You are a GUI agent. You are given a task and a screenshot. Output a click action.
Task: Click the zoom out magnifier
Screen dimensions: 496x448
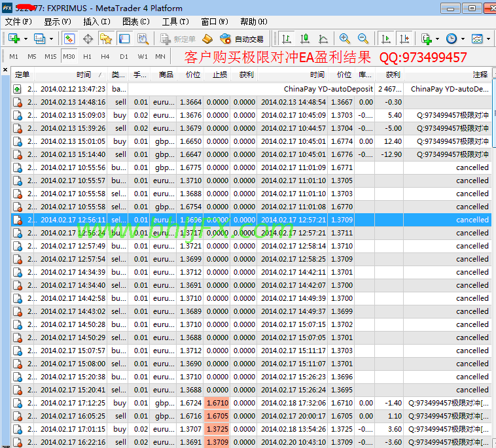coord(363,39)
